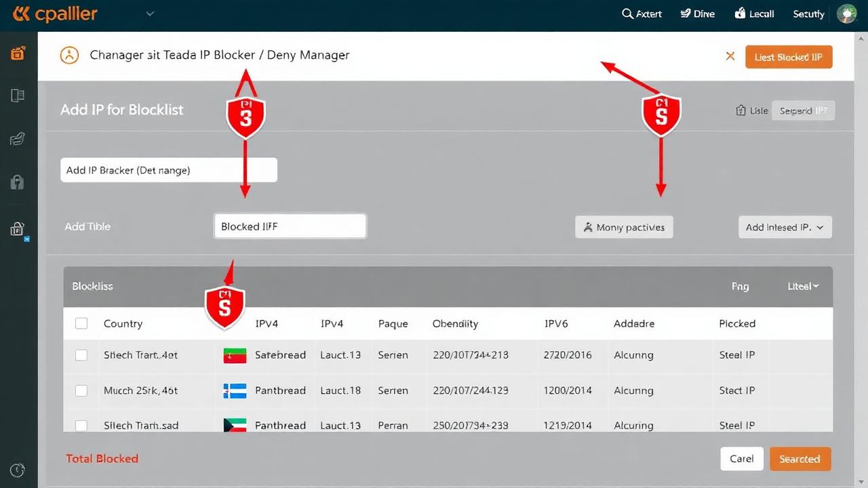Click the sidebar clock icon at bottom
The image size is (868, 488).
pyautogui.click(x=18, y=470)
